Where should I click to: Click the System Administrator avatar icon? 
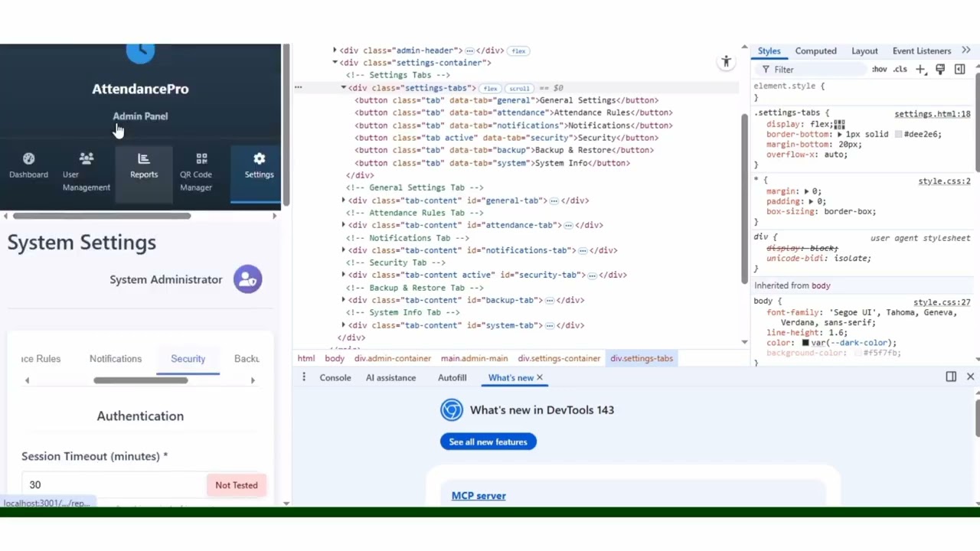(247, 279)
